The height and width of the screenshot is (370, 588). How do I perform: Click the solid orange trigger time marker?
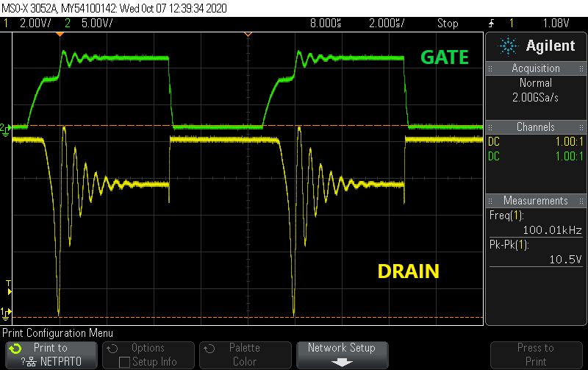point(60,35)
